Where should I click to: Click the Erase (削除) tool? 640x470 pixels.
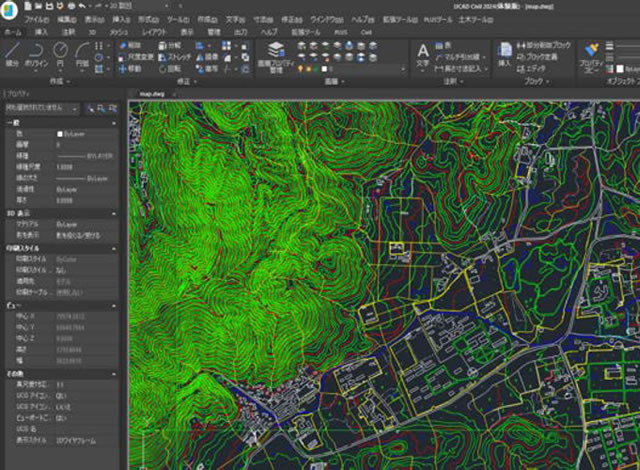pos(130,45)
